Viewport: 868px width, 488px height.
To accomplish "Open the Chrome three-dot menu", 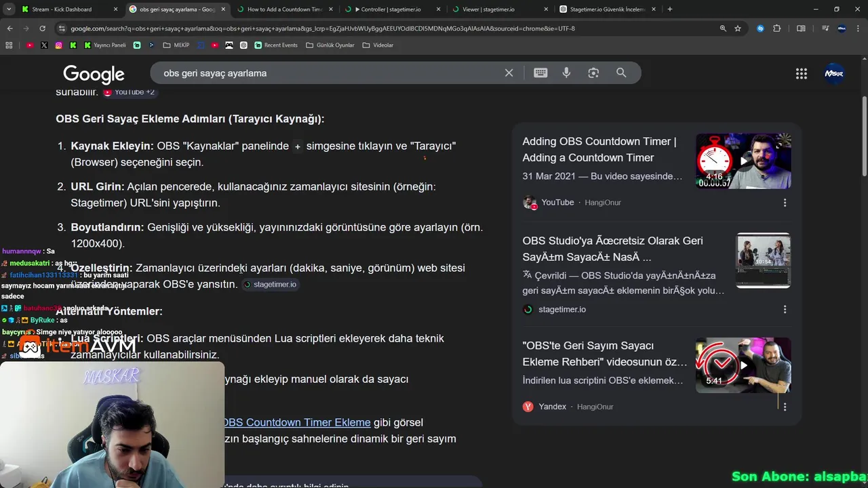I will [859, 28].
